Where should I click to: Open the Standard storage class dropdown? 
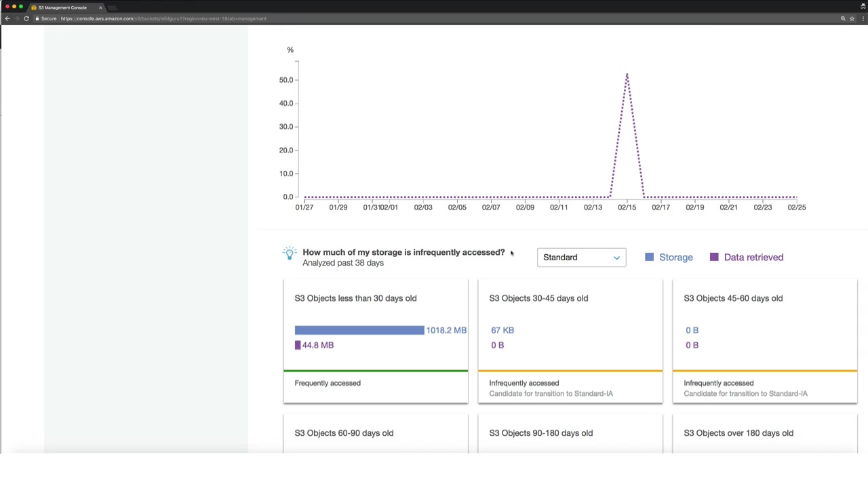(x=581, y=258)
